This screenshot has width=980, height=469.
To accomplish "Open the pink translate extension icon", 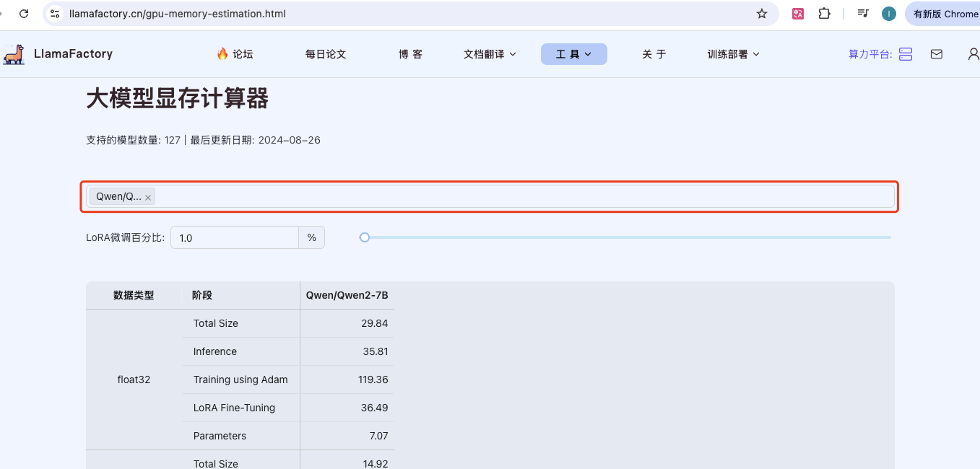I will pyautogui.click(x=798, y=14).
